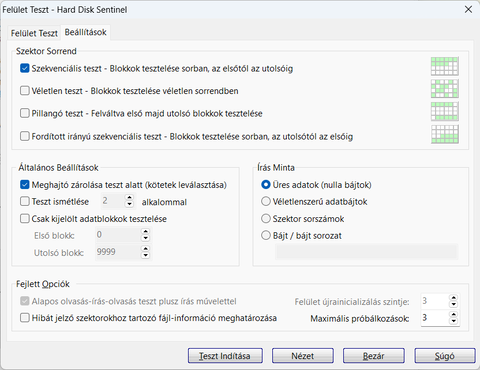Click the alkalommal label text
Viewport: 480px width, 370px height.
[x=164, y=202]
